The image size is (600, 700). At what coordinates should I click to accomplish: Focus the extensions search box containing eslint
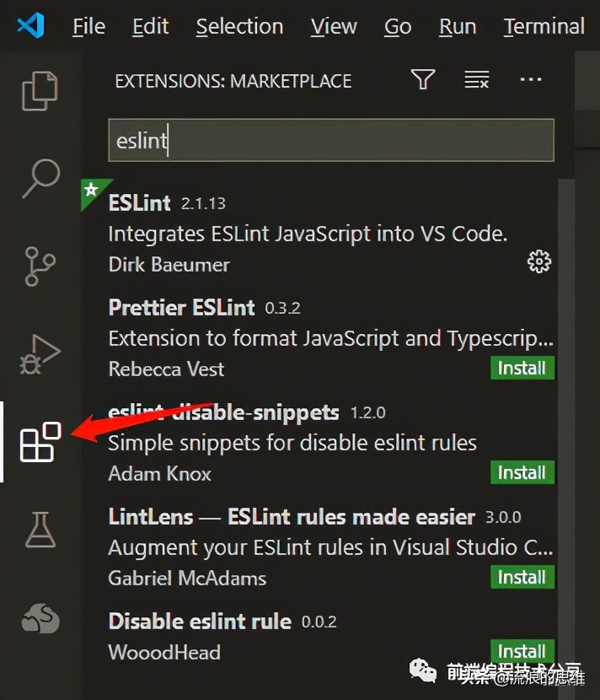tap(331, 140)
